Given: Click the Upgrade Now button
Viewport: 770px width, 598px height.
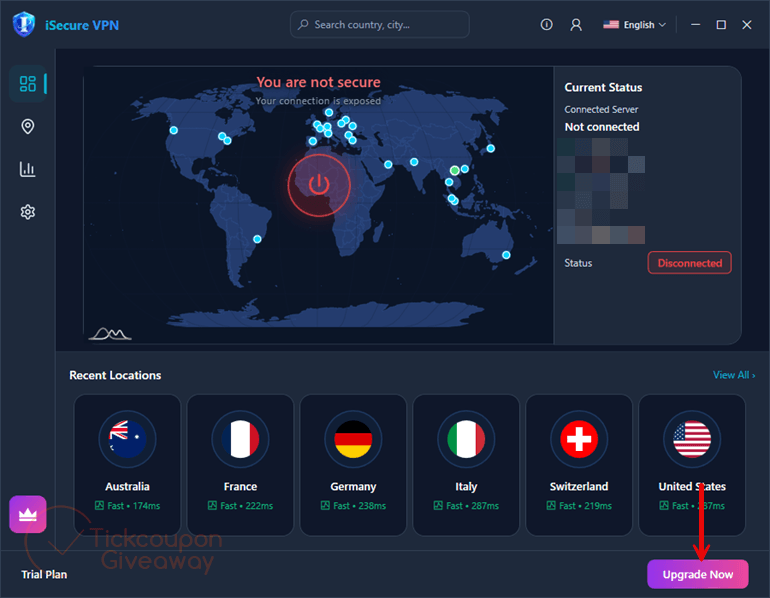Looking at the screenshot, I should pos(697,574).
